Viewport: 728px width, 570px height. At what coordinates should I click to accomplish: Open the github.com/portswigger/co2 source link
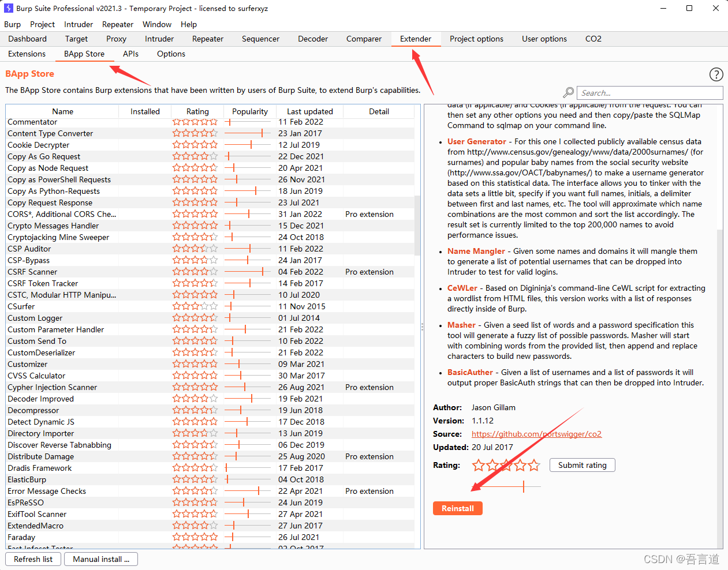pos(536,434)
